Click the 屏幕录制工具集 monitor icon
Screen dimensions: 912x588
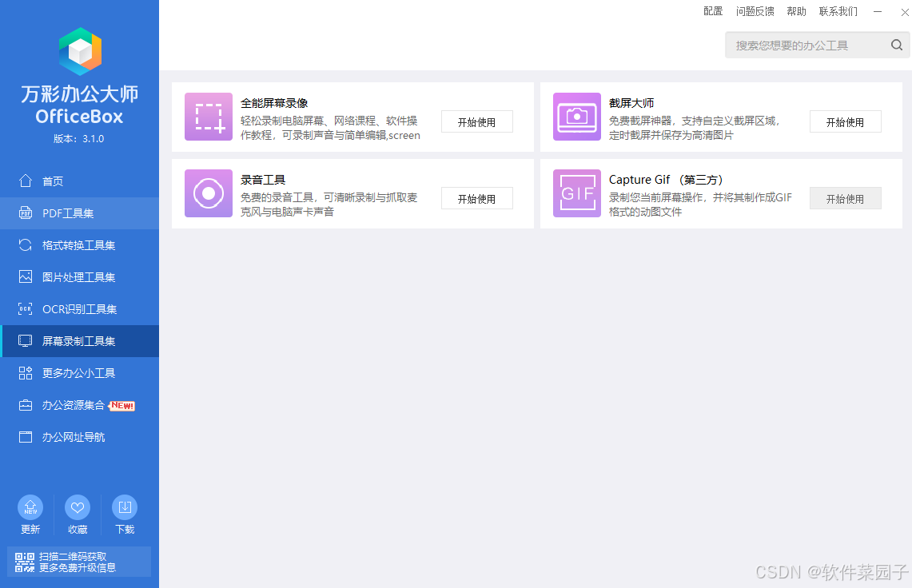25,341
